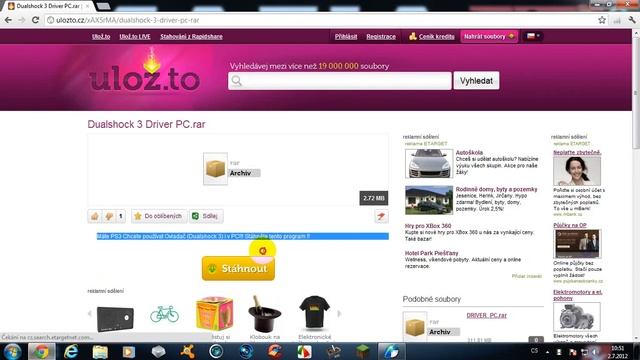The image size is (640, 360).
Task: Open the Windows Start menu
Action: (x=12, y=351)
